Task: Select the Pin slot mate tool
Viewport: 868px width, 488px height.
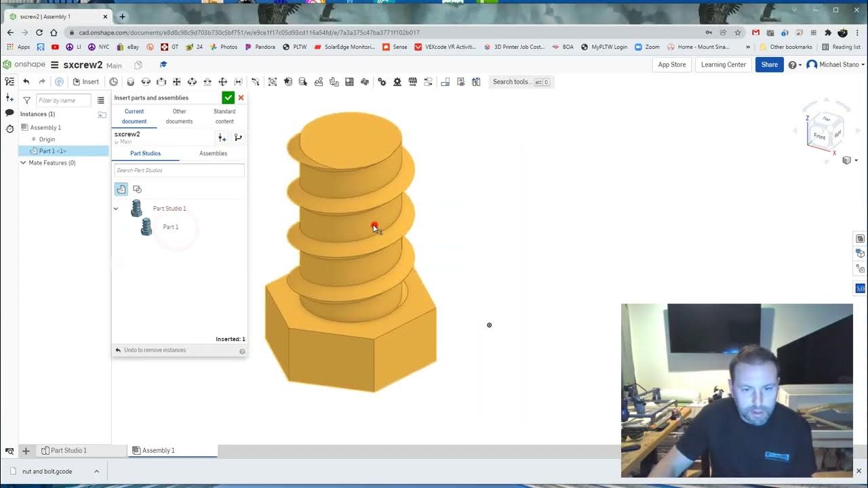Action: coord(208,81)
